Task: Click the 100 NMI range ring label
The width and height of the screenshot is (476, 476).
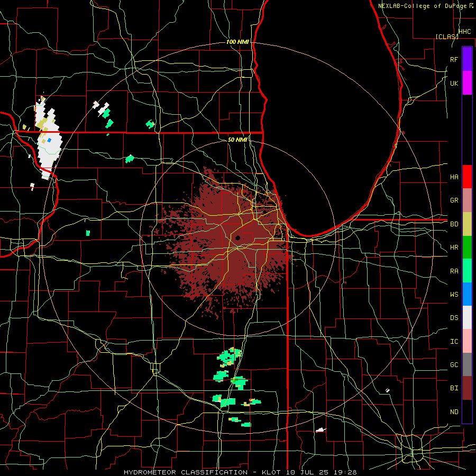Action: coord(237,42)
